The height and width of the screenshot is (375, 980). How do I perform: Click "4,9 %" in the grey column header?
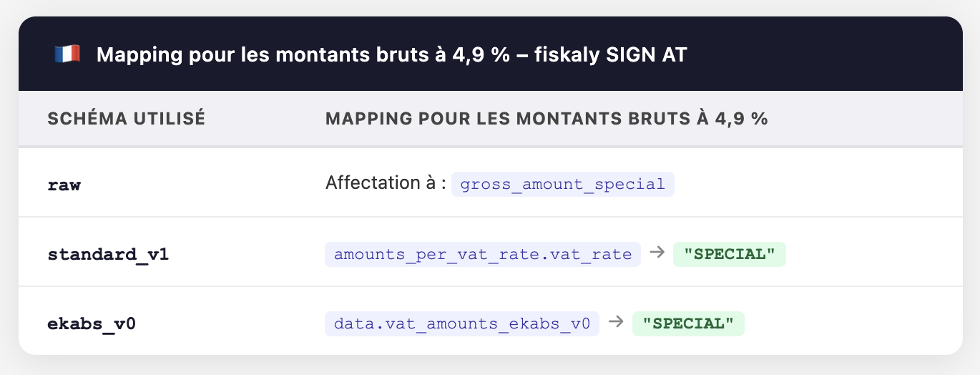point(742,119)
